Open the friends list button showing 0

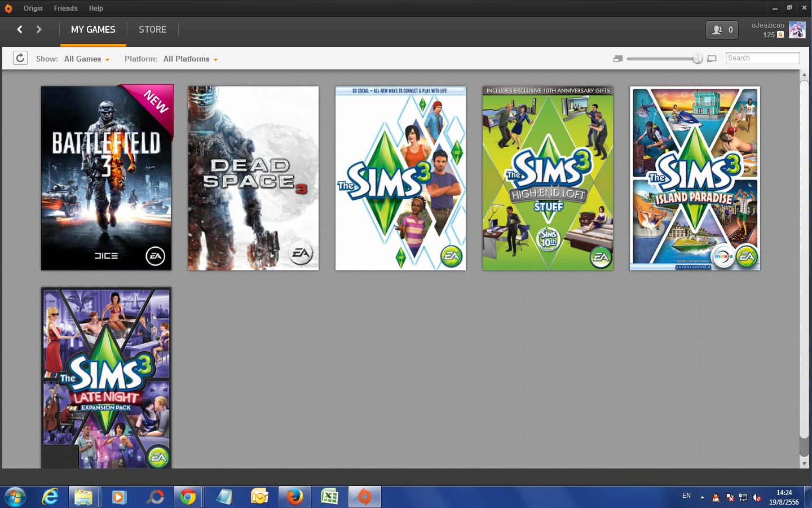[722, 30]
